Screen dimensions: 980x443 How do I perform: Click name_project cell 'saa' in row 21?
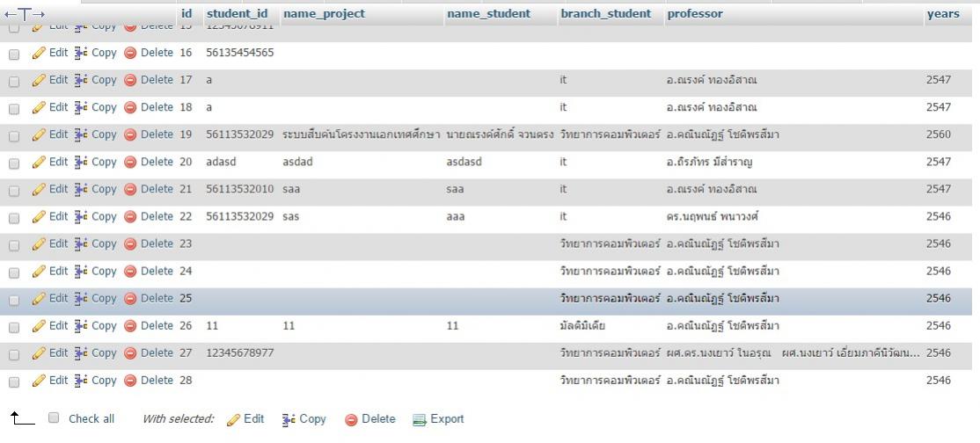pos(291,189)
